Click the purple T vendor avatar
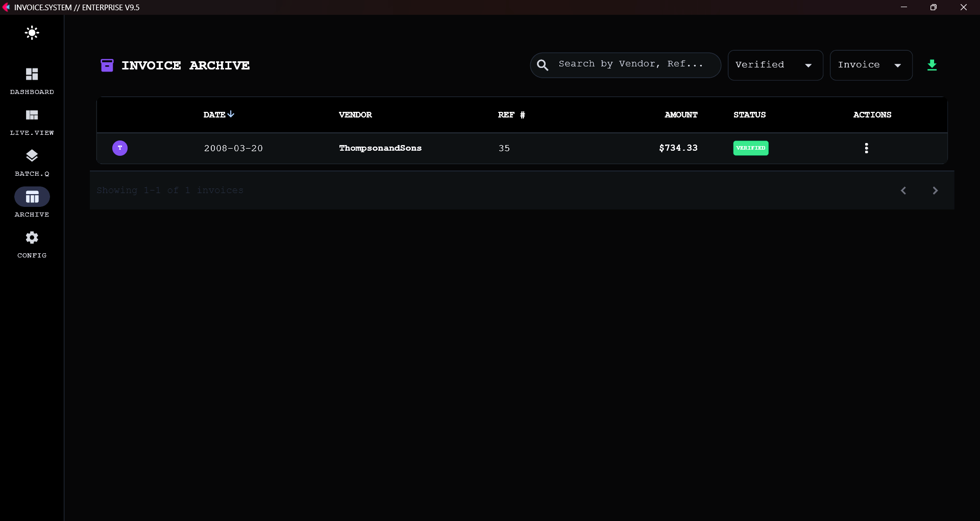Viewport: 980px width, 521px height. pyautogui.click(x=119, y=148)
